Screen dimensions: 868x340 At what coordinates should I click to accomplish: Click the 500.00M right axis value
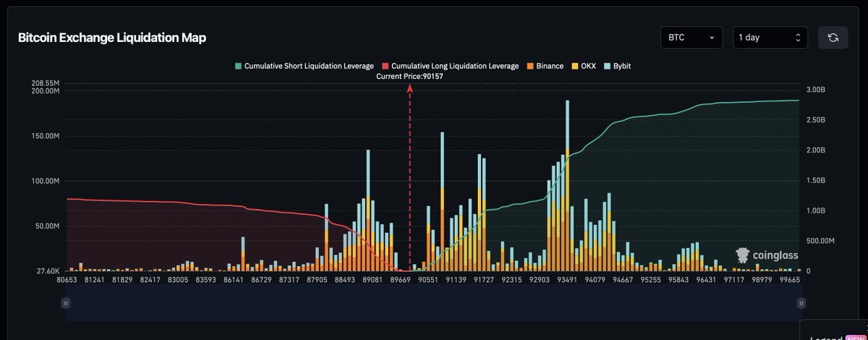(x=820, y=241)
